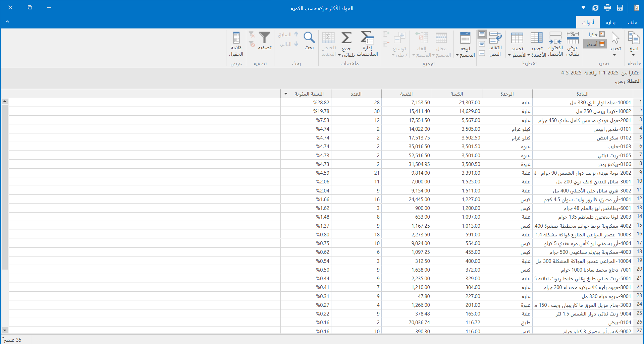
Task: Open the quick access toolbar dropdown arrow
Action: (583, 8)
